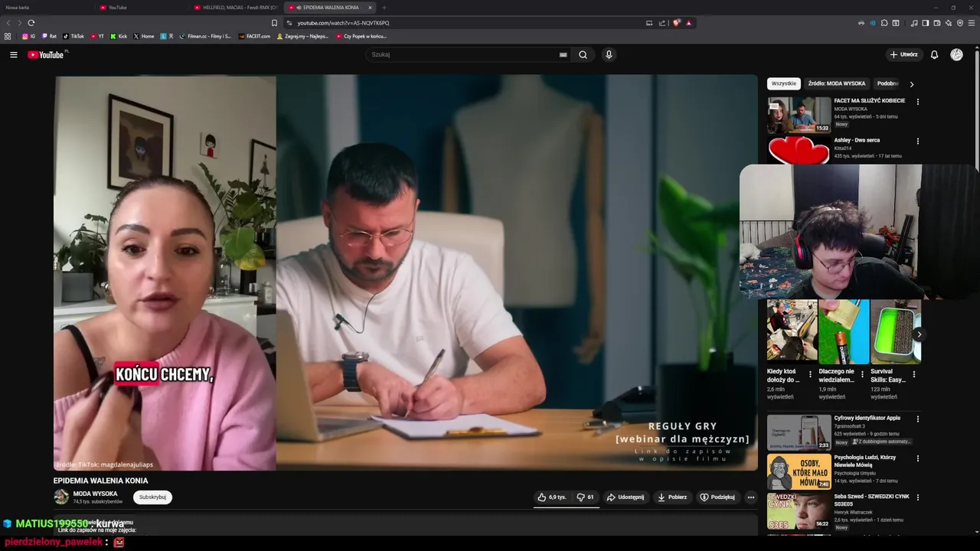Open the apps grid in bookmarks bar
This screenshot has width=980, height=551.
click(8, 36)
